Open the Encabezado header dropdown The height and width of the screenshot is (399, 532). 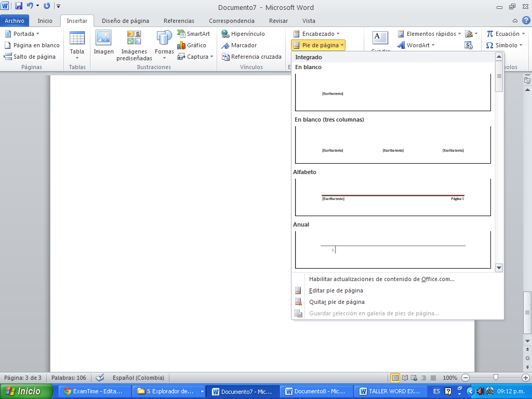316,34
